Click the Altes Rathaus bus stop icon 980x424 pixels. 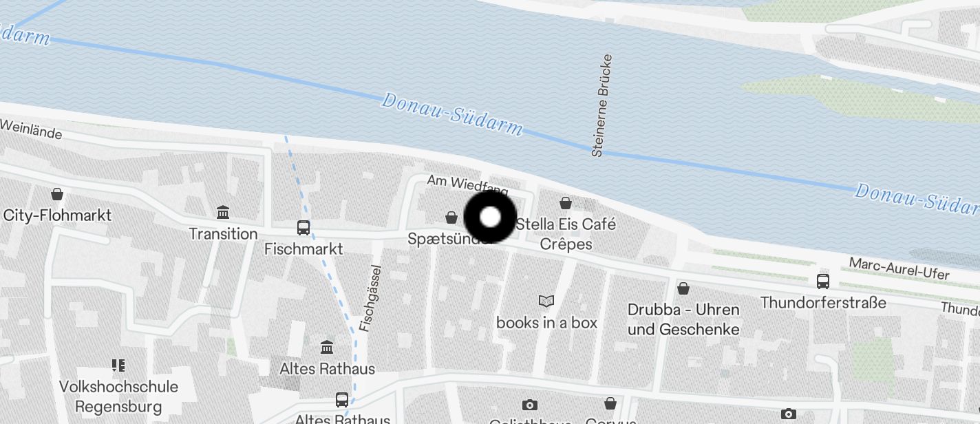coord(341,399)
